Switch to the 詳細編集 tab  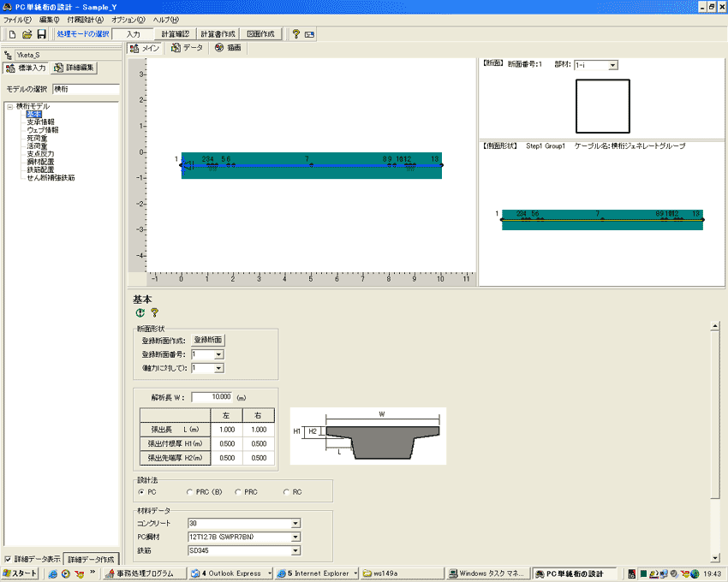click(x=75, y=68)
